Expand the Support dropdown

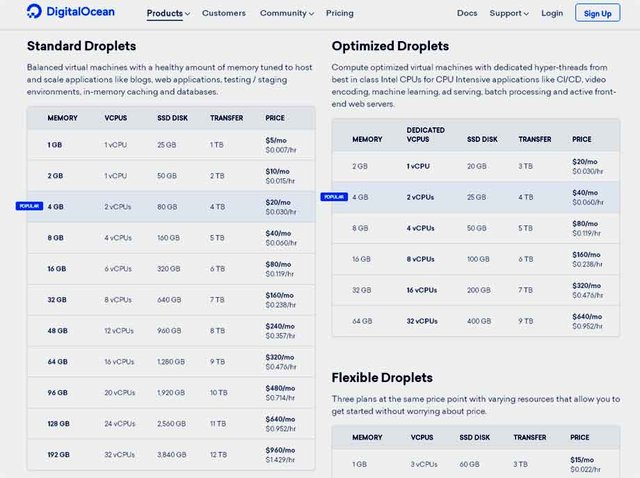pos(509,13)
